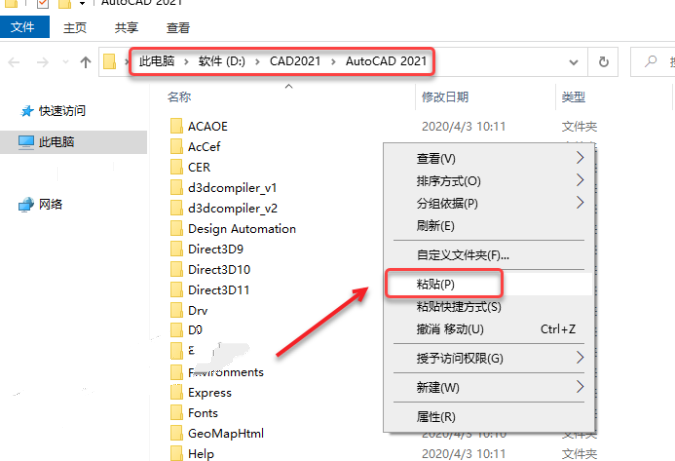Viewport: 675px width, 461px height.
Task: Select the ACAOE folder icon
Action: click(176, 126)
